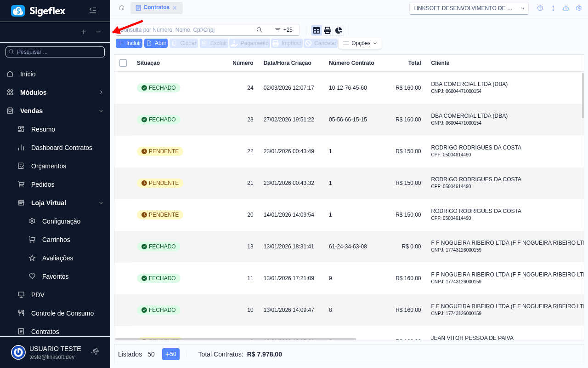Open the settings gear icon in the header
This screenshot has width=588, height=368.
click(579, 8)
